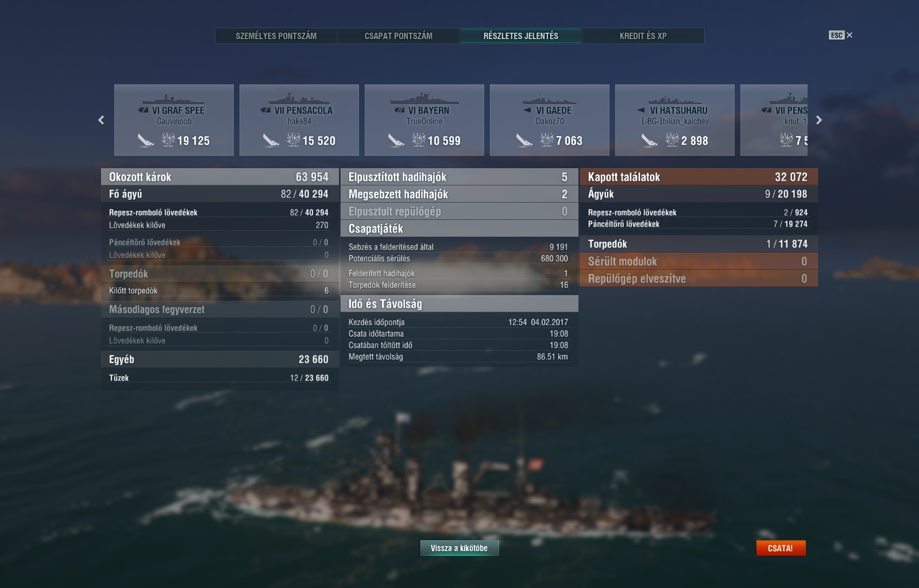
Task: Click the damage explosion icon on Pensacola hake84 card
Action: tap(294, 140)
